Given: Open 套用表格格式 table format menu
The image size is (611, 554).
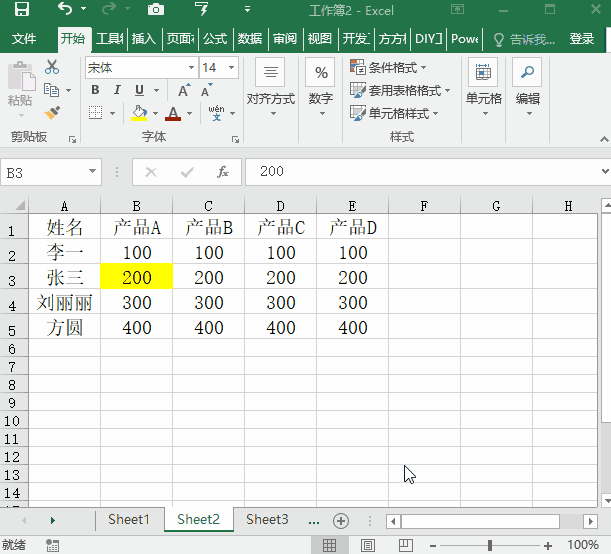Looking at the screenshot, I should click(400, 90).
